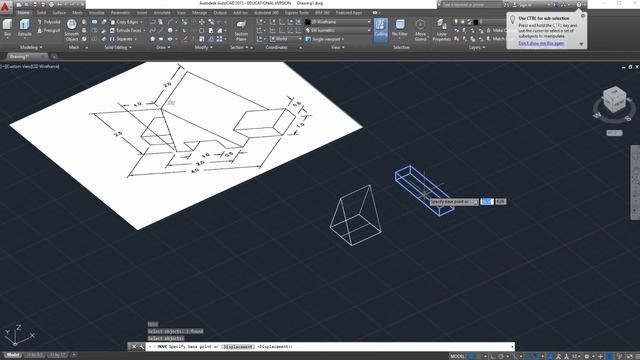
Task: Open the World UCS dropdown
Action: pos(286,39)
